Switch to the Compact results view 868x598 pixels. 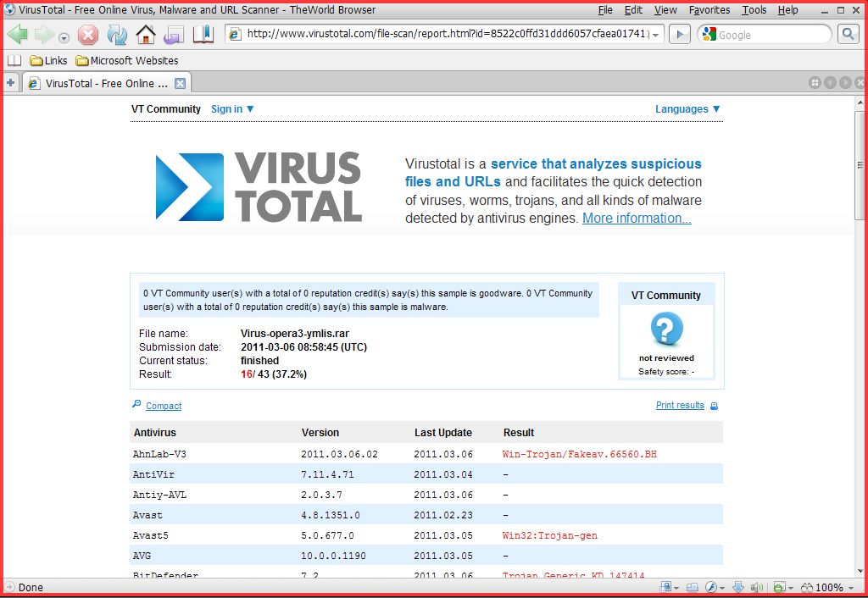(x=164, y=406)
